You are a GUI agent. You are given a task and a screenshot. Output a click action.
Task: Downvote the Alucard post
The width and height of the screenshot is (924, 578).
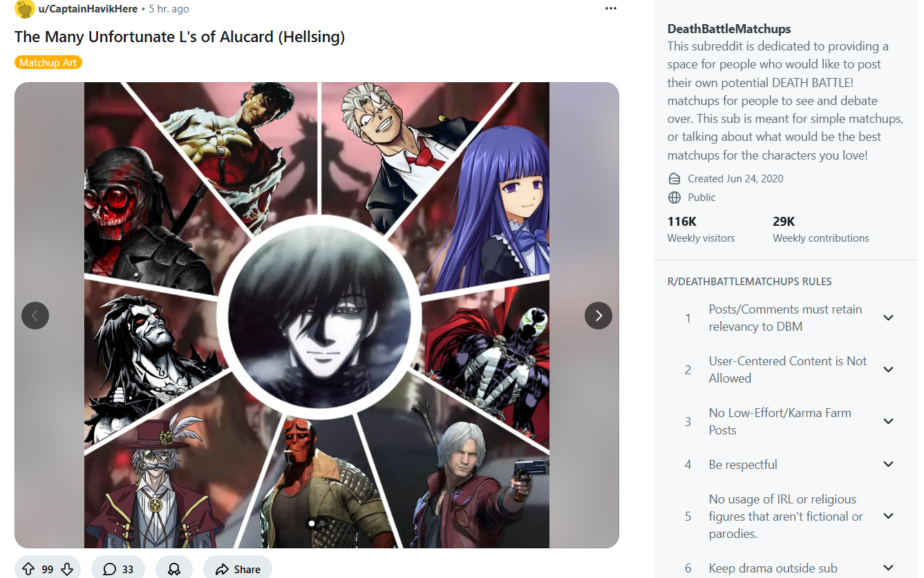67,569
